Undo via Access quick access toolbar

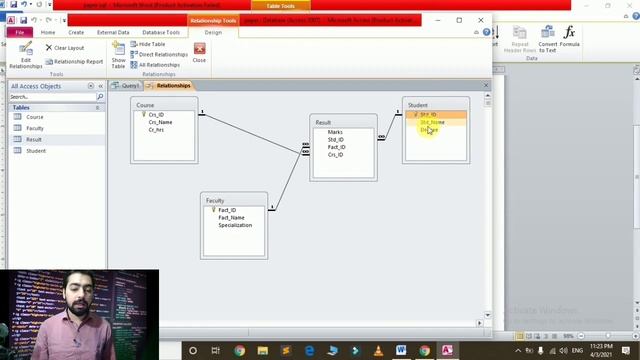click(x=34, y=20)
